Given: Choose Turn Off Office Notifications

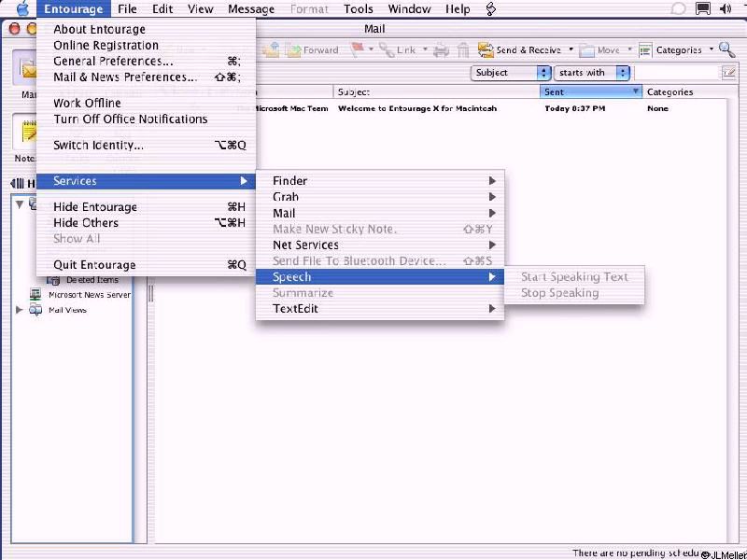Looking at the screenshot, I should (147, 119).
